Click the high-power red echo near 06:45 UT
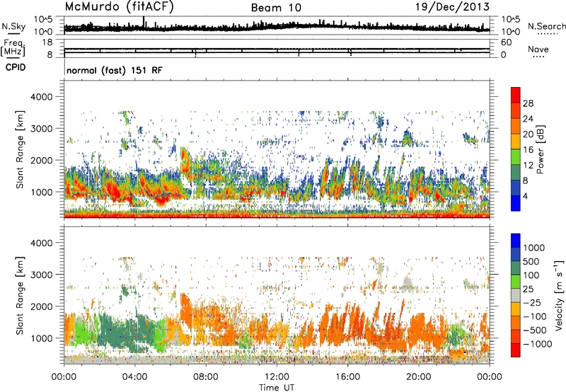Viewport: 566px width, 392px height. click(x=185, y=160)
